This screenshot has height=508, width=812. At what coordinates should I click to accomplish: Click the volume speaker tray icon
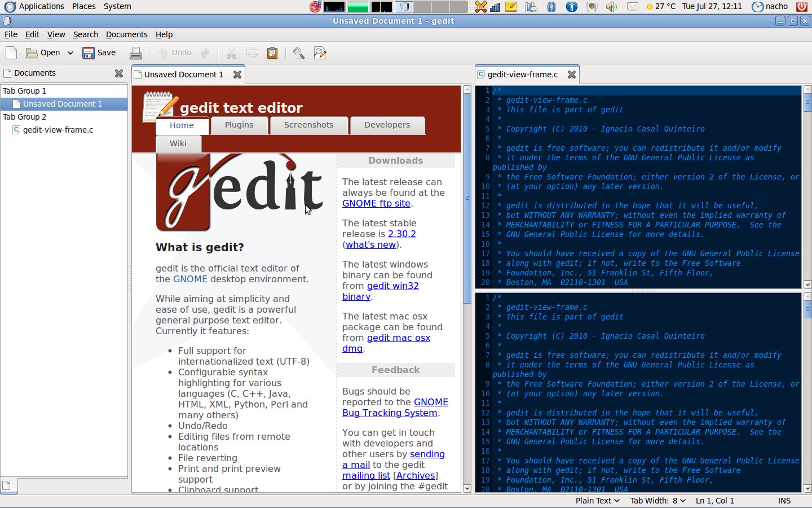point(611,7)
